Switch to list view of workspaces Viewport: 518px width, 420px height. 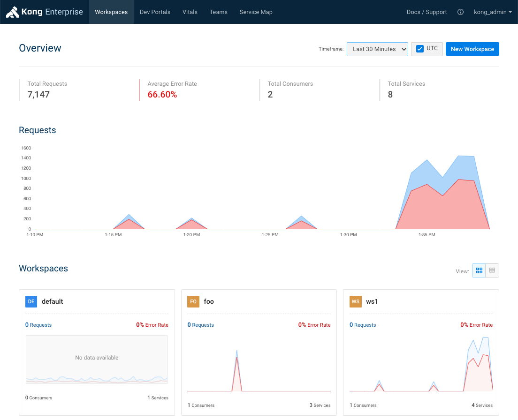tap(492, 270)
